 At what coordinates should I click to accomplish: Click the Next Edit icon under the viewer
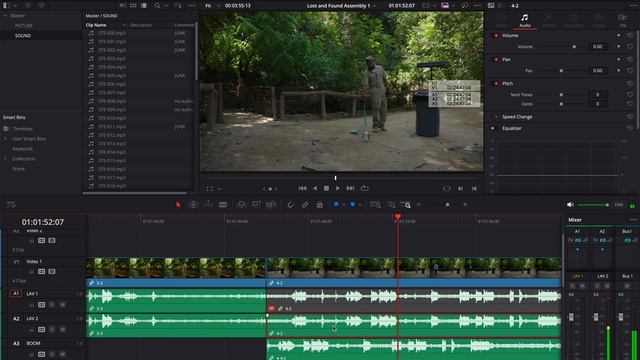[x=460, y=189]
